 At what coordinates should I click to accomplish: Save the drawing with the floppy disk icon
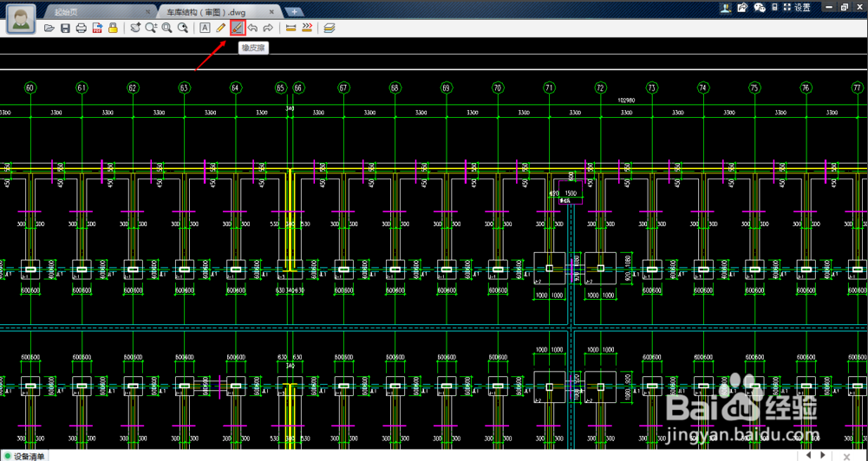click(65, 29)
